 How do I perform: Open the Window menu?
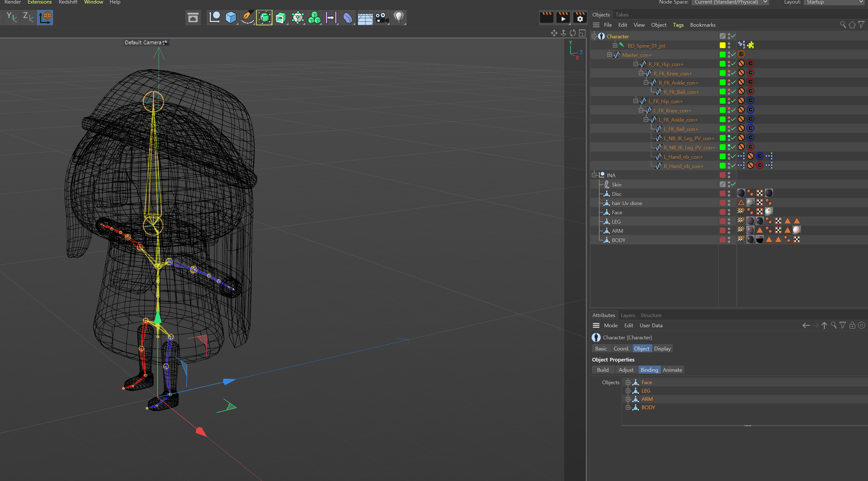[x=93, y=2]
